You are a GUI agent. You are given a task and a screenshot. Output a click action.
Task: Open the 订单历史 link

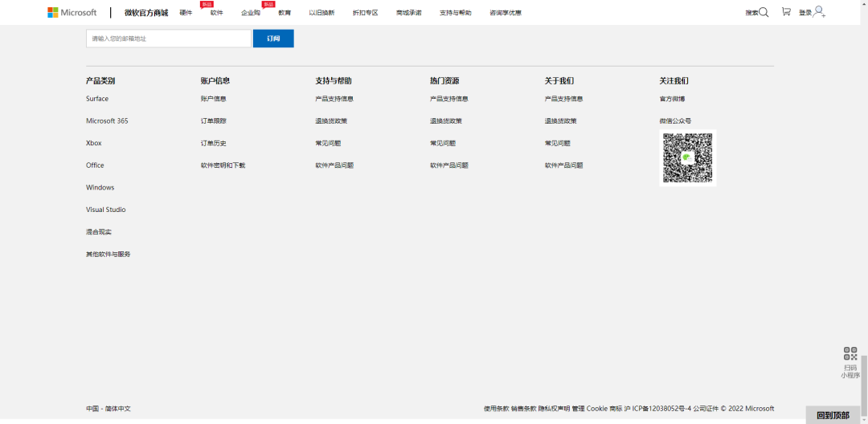[214, 143]
